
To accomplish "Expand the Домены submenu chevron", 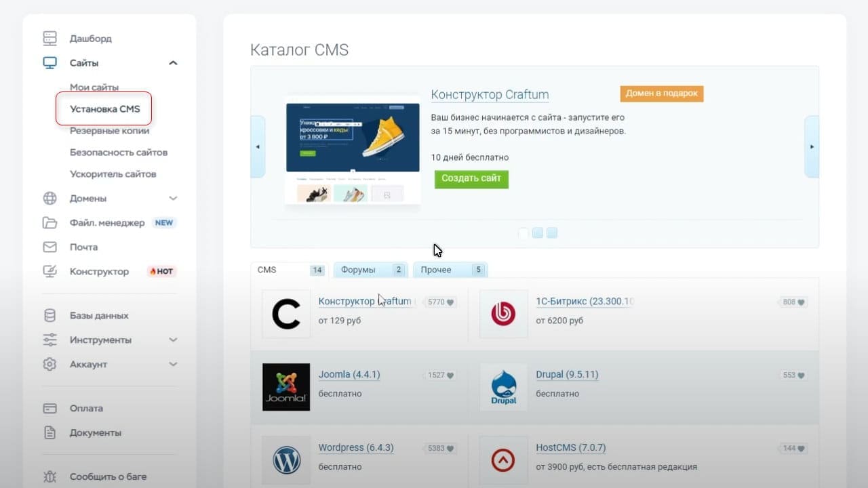I will [x=173, y=199].
